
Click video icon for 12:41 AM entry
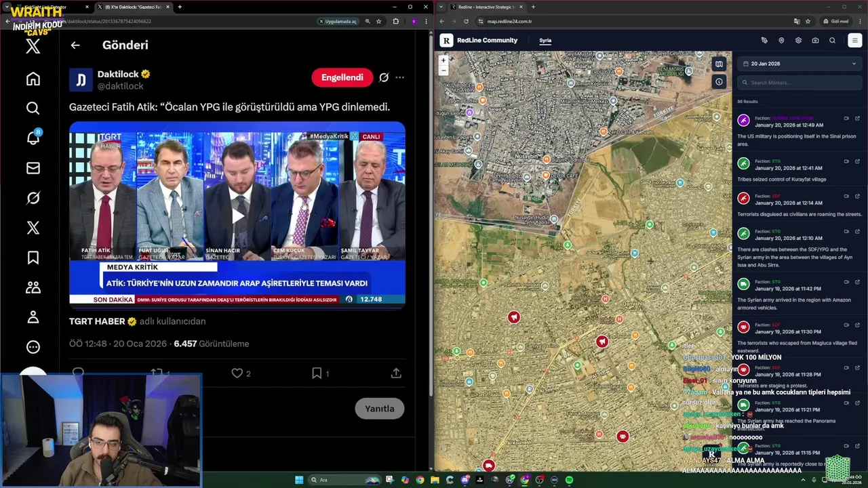coord(846,161)
